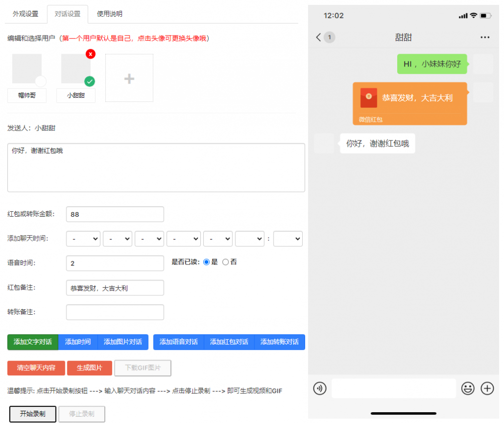Click the plus icon beside the chat input
This screenshot has width=504, height=424.
click(x=487, y=389)
